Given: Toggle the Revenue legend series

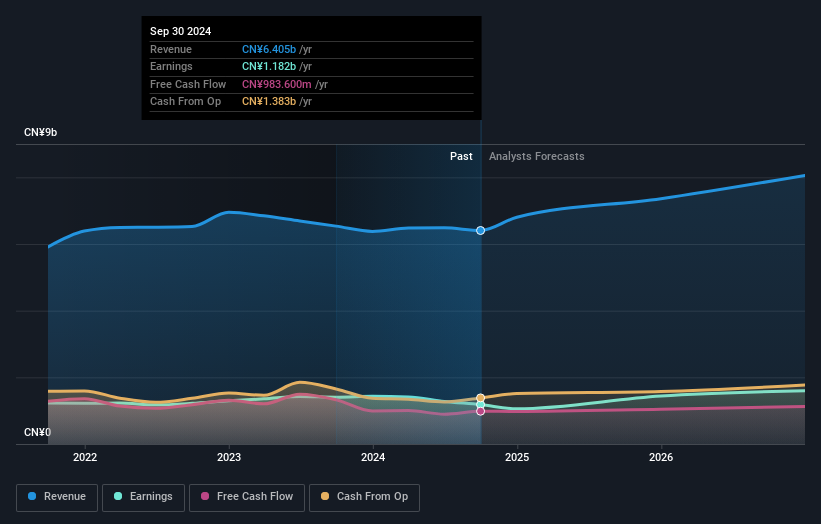Looking at the screenshot, I should [x=57, y=497].
